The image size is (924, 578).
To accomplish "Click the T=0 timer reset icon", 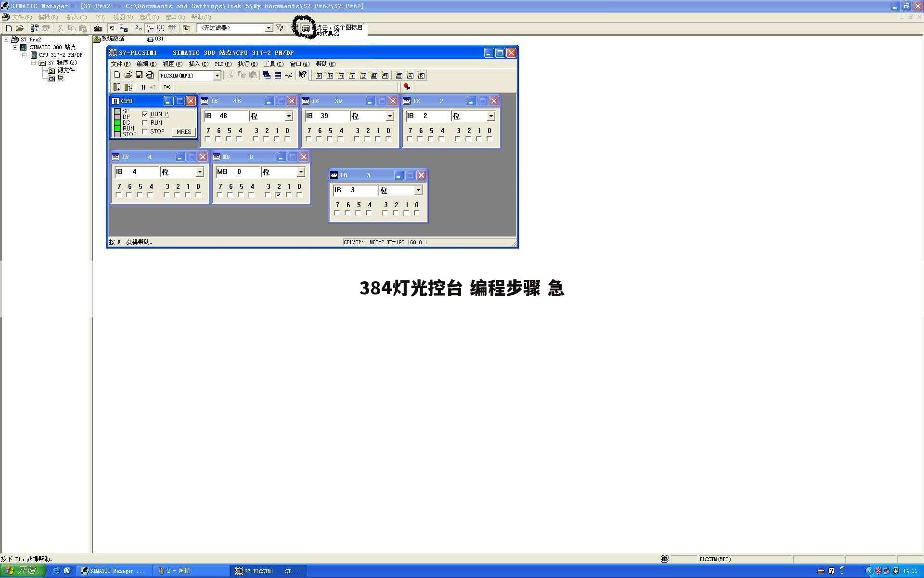I will [167, 87].
